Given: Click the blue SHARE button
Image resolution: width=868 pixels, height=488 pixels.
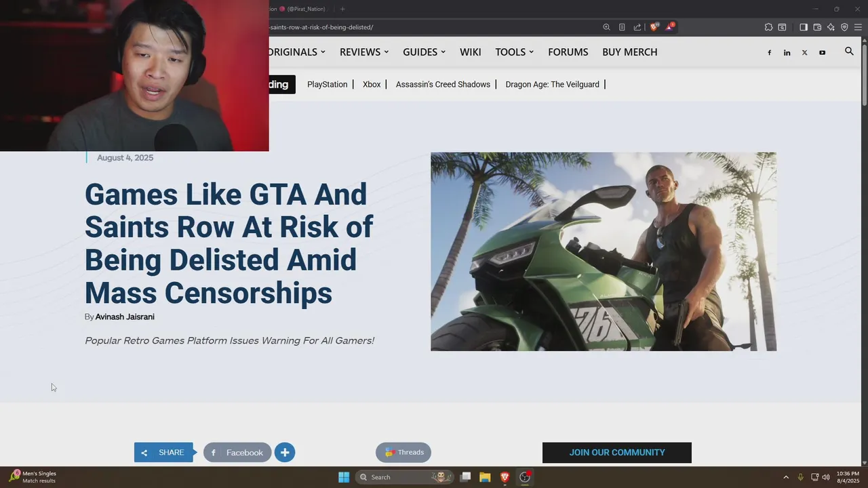Looking at the screenshot, I should click(163, 452).
